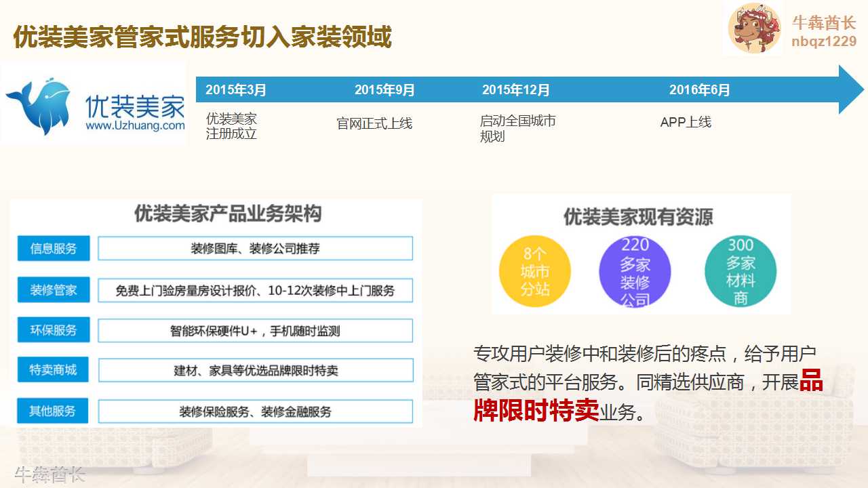
Task: Select the 免费上门验房量房设计报价 box
Action: (x=255, y=290)
